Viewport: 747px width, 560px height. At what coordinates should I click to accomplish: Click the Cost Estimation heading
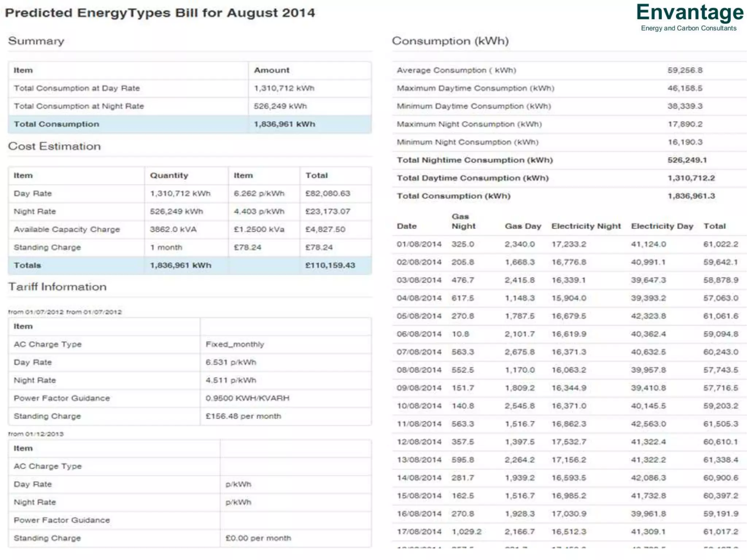coord(54,146)
